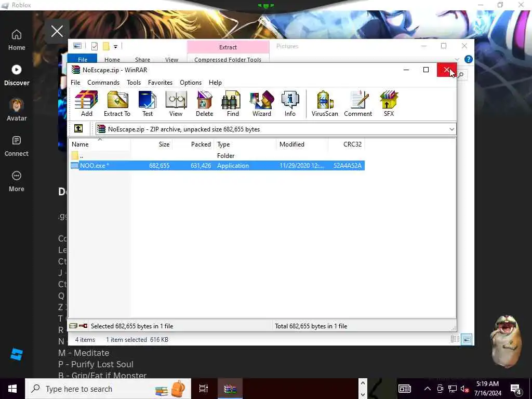Close the Roblox overlay with the X button
The image size is (532, 399).
[x=57, y=31]
